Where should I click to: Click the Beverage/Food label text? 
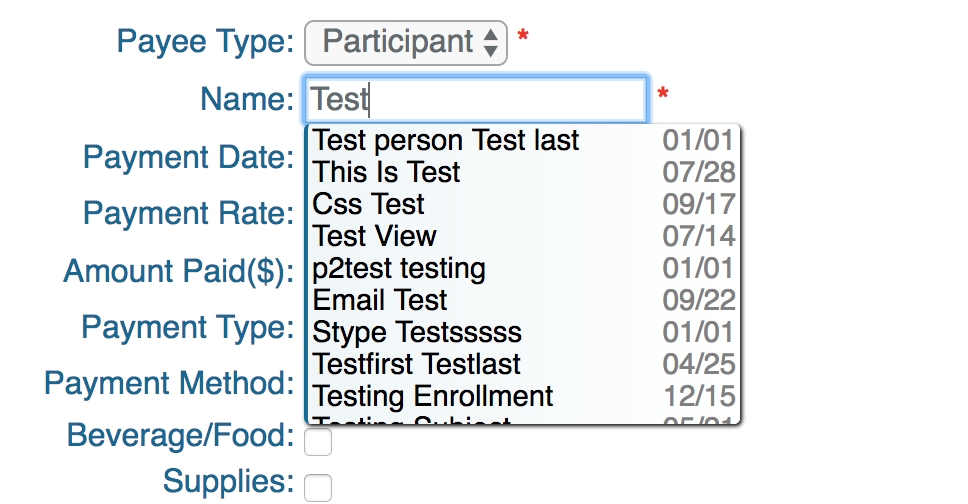[181, 436]
